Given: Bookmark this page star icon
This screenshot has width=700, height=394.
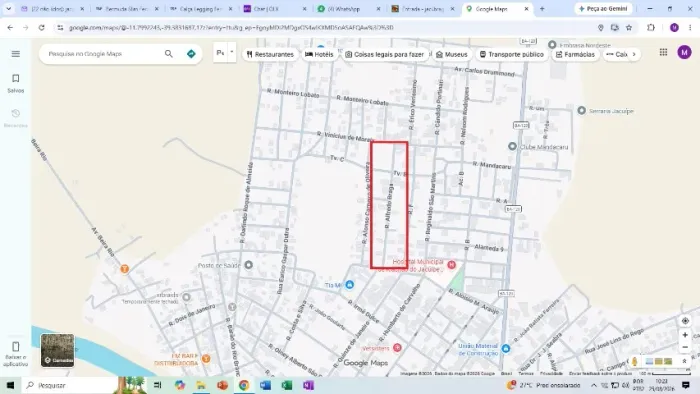Looking at the screenshot, I should pos(629,28).
